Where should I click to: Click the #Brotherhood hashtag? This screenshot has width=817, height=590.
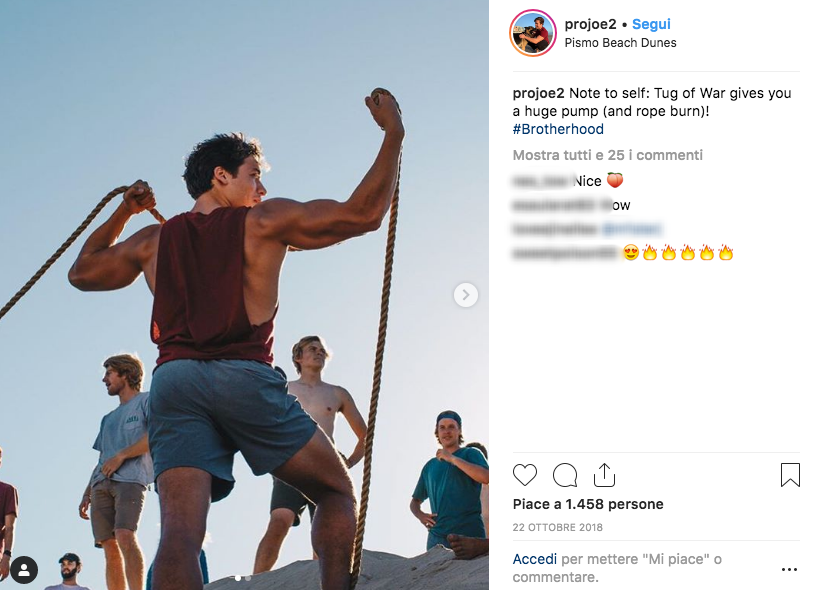coord(558,129)
